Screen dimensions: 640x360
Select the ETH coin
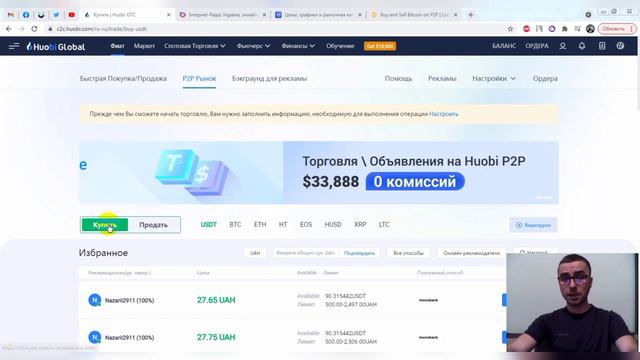point(260,225)
